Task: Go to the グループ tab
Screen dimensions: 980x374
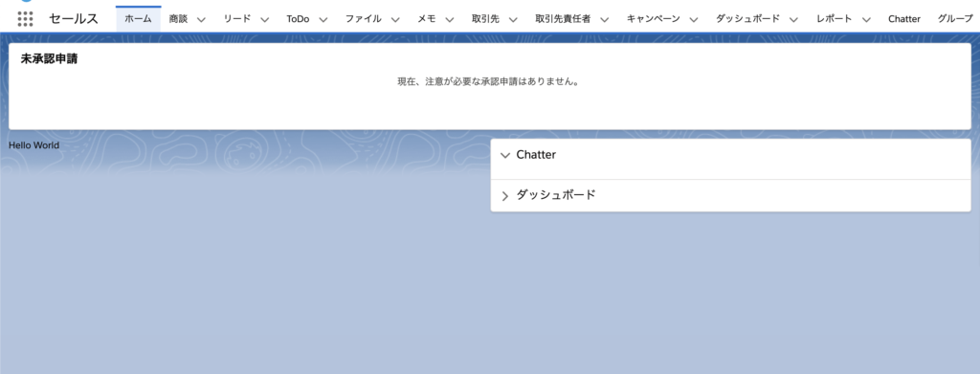Action: pos(956,19)
